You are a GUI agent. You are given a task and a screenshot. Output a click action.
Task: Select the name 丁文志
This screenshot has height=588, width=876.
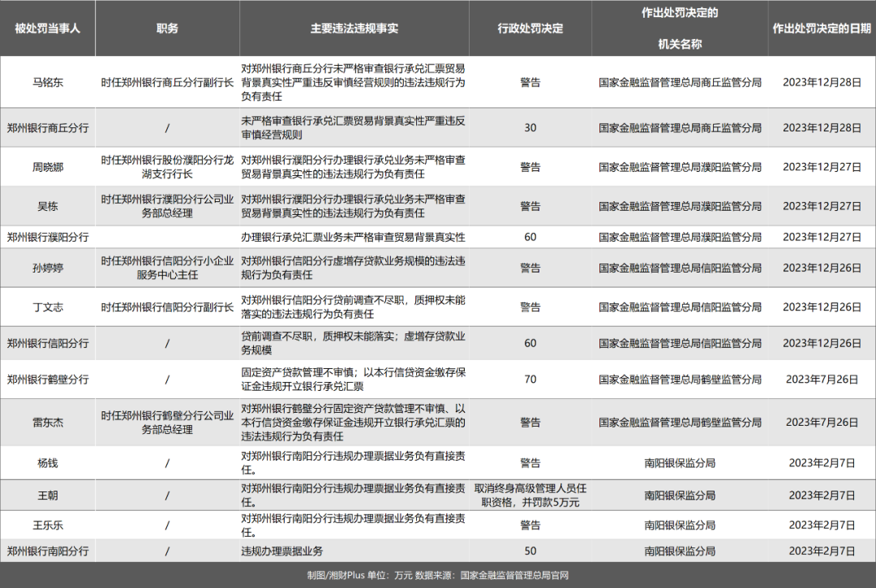point(48,307)
